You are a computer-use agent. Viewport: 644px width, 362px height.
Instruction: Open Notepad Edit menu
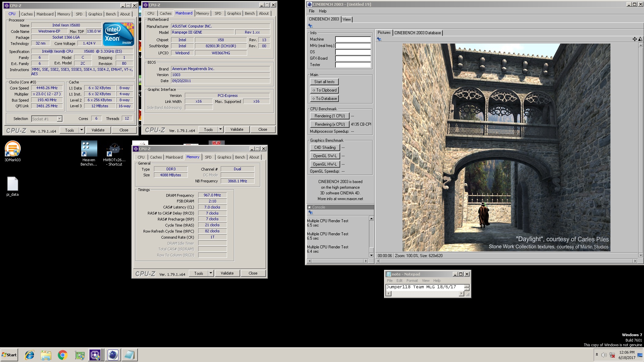pyautogui.click(x=399, y=281)
